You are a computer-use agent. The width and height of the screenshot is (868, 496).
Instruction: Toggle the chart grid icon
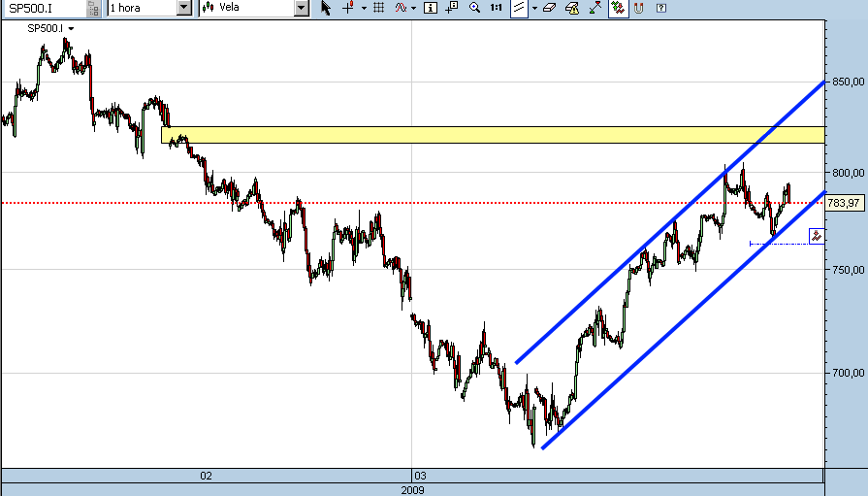[x=378, y=8]
